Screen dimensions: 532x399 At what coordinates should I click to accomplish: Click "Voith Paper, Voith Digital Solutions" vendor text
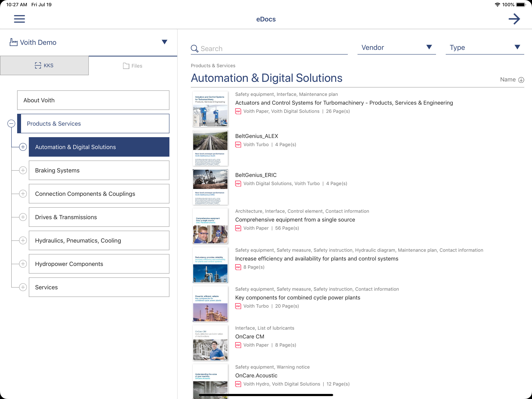pyautogui.click(x=281, y=111)
